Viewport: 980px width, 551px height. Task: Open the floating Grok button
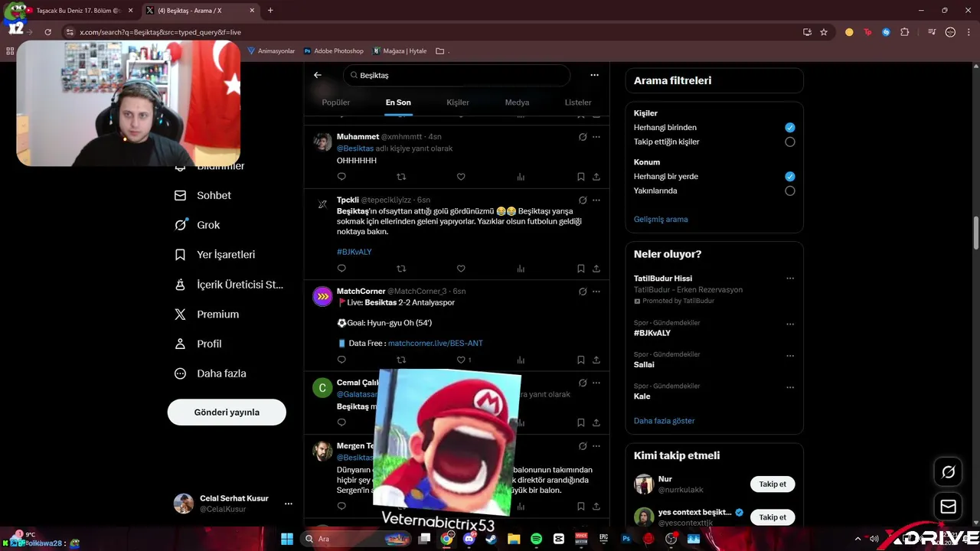[x=948, y=472]
